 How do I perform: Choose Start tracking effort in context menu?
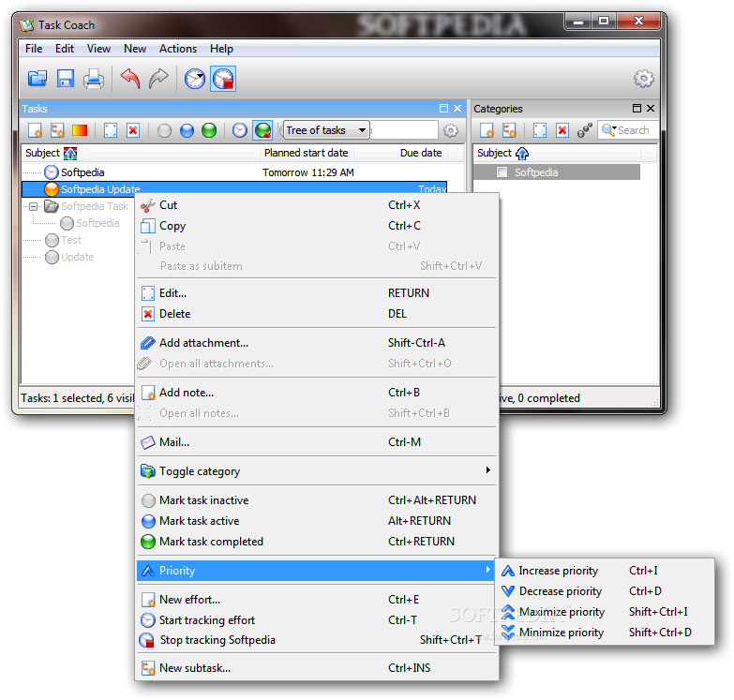317,620
